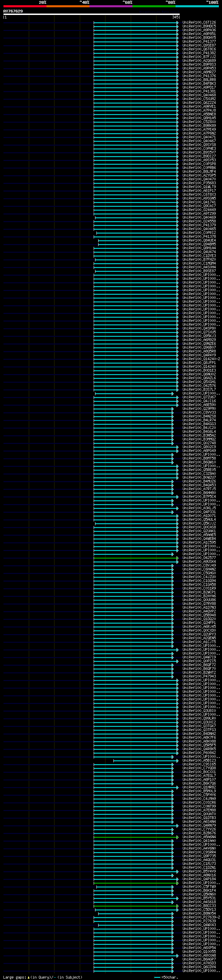222x980 pixels.
Task: Select hit label UniRef100_O24449
Action: point(199,210)
